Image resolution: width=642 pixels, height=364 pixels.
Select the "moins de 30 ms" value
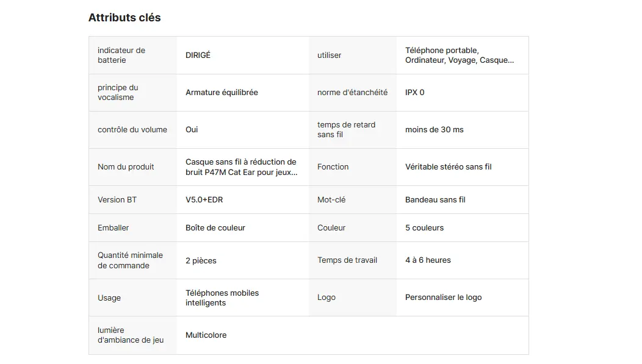point(434,130)
